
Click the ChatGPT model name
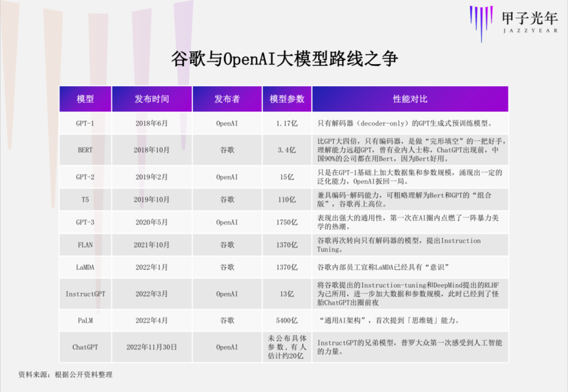pyautogui.click(x=85, y=347)
